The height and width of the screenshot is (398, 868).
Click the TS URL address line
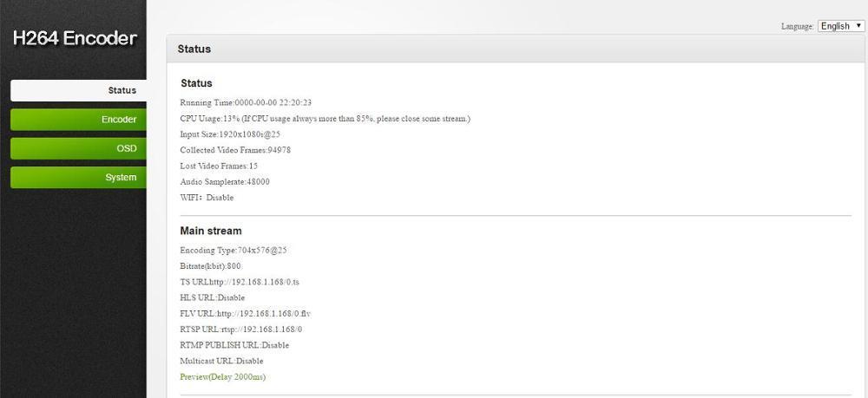[x=240, y=282]
